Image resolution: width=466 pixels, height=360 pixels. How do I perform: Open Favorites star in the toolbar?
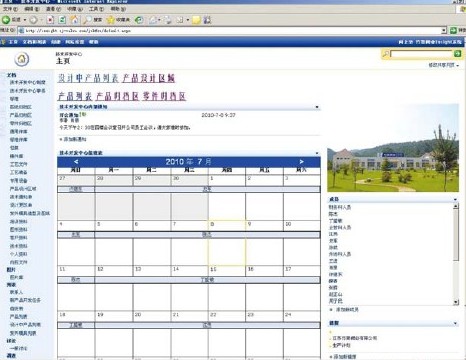pyautogui.click(x=110, y=20)
